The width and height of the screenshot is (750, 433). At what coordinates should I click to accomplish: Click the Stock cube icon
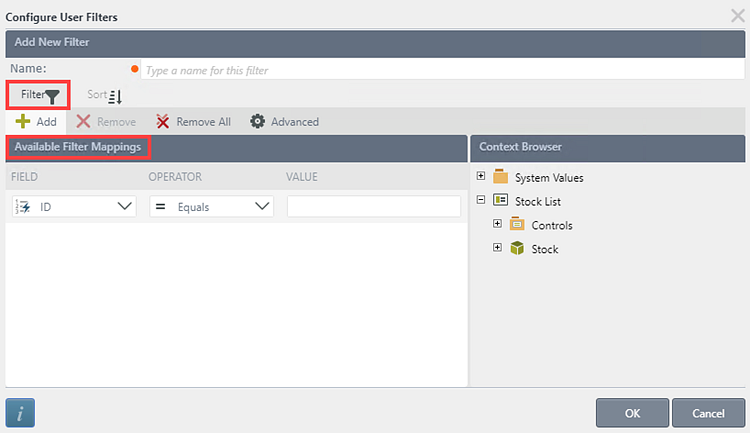pyautogui.click(x=517, y=249)
